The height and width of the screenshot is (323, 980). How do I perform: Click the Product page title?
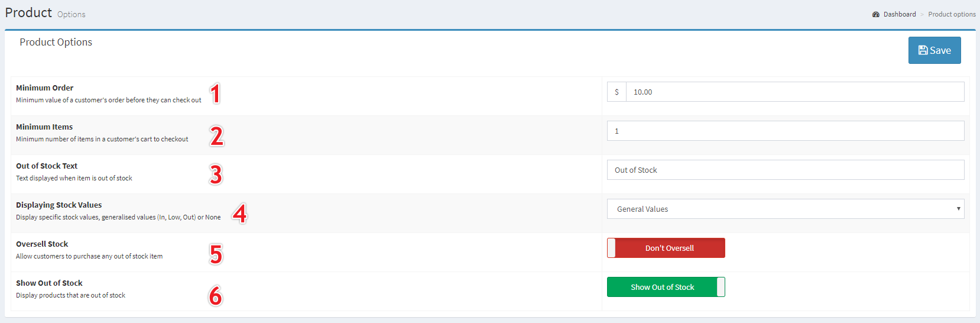coord(28,12)
